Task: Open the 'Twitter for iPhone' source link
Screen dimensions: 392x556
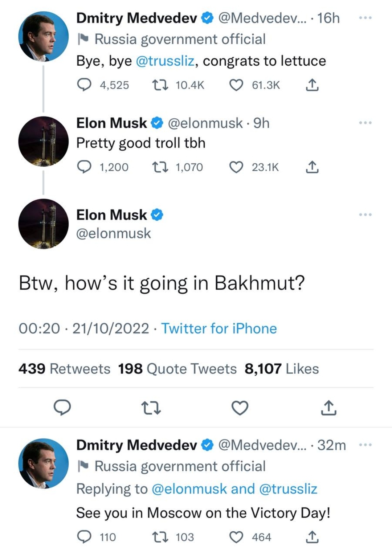Action: click(x=219, y=328)
